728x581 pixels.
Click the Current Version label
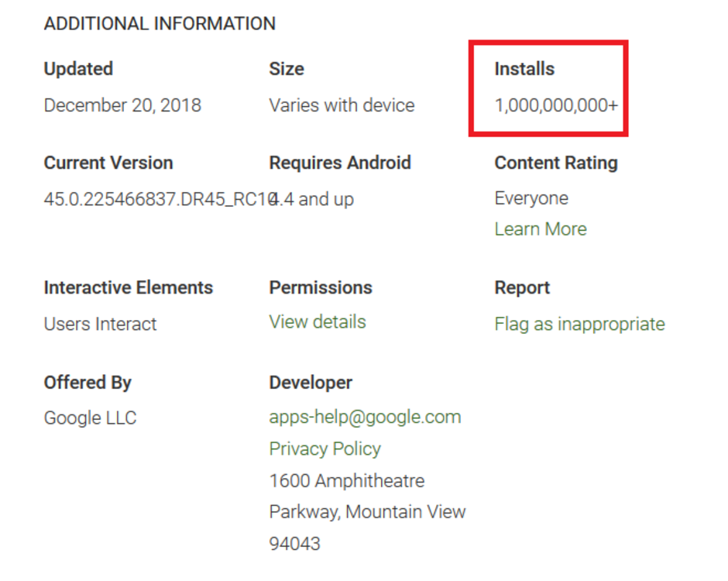pos(108,163)
